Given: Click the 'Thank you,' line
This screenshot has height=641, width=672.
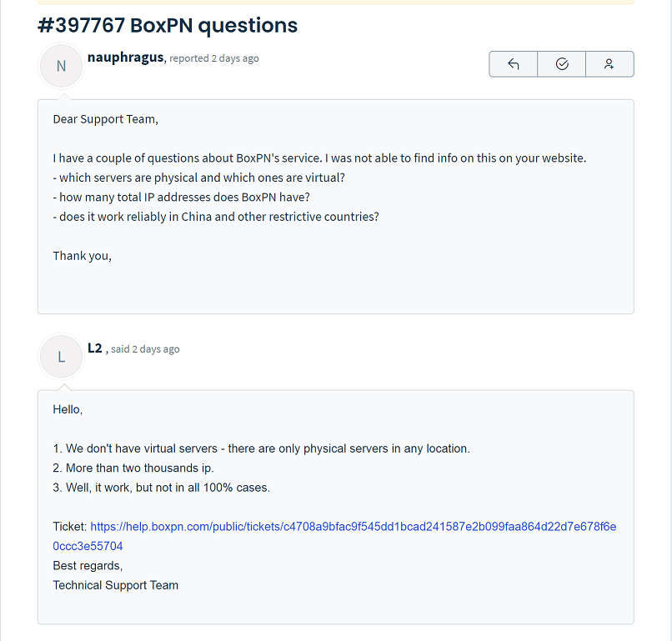Looking at the screenshot, I should (x=83, y=256).
